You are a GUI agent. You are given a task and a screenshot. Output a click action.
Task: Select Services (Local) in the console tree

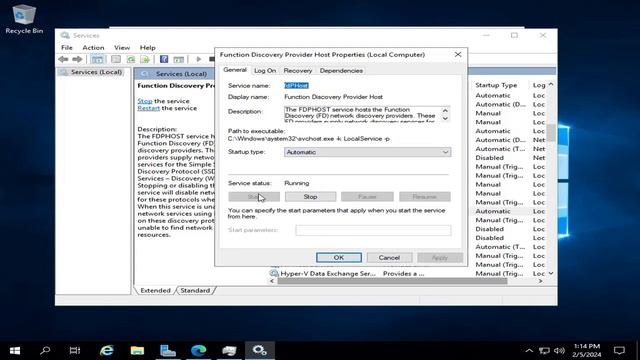point(96,72)
